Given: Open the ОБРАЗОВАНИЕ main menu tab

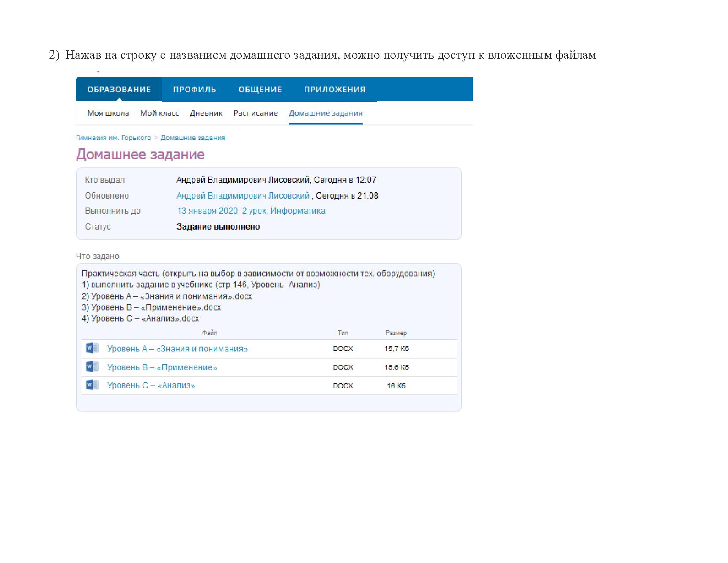Looking at the screenshot, I should click(119, 90).
